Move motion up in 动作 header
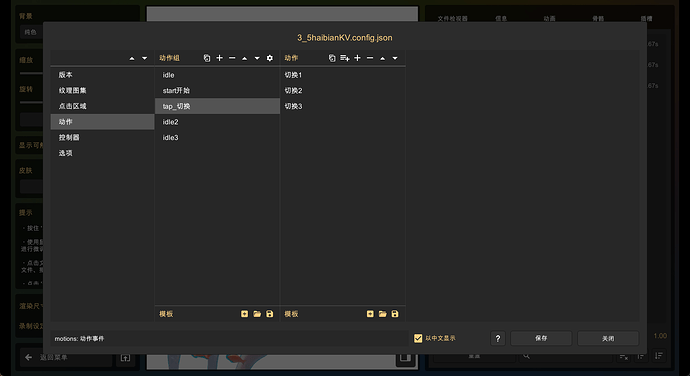This screenshot has width=690, height=376. tap(382, 58)
